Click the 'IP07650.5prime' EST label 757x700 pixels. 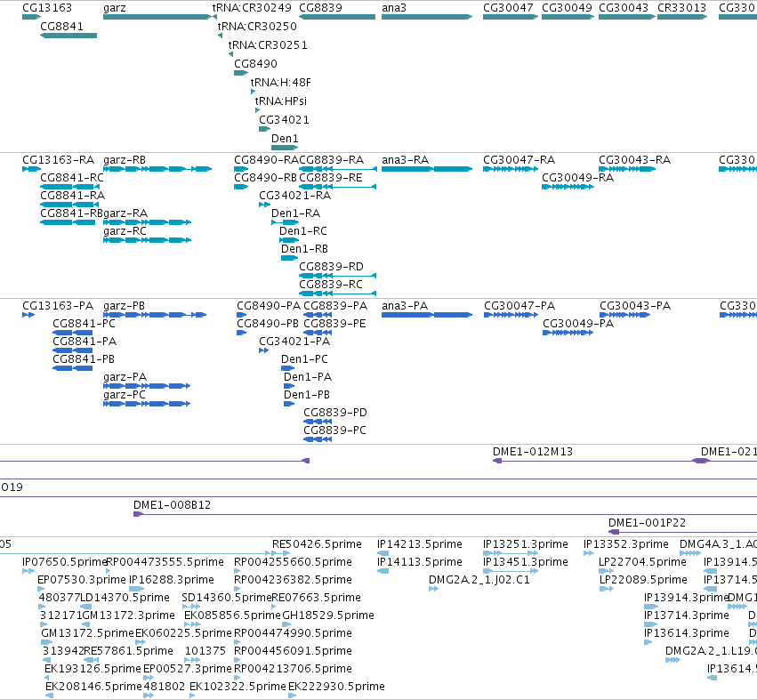[x=64, y=562]
